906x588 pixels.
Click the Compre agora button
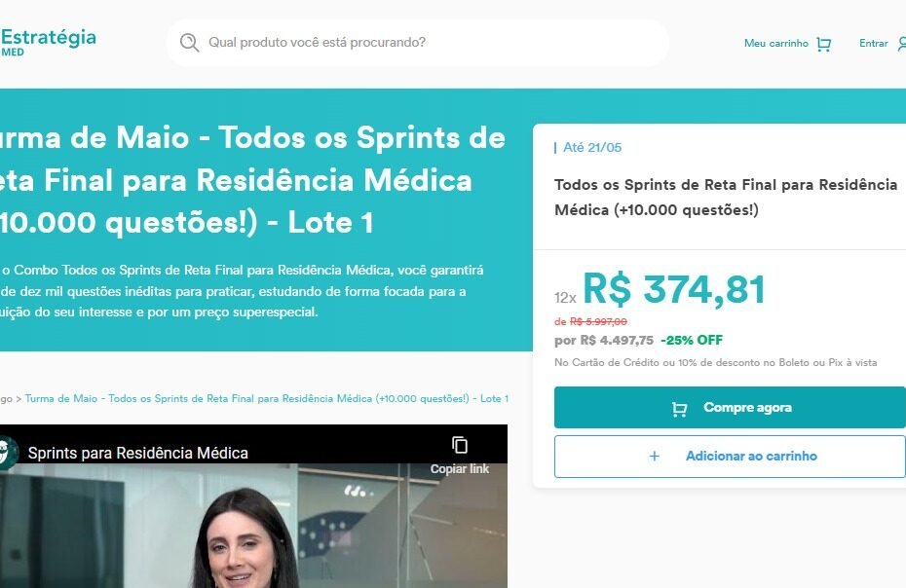(730, 408)
